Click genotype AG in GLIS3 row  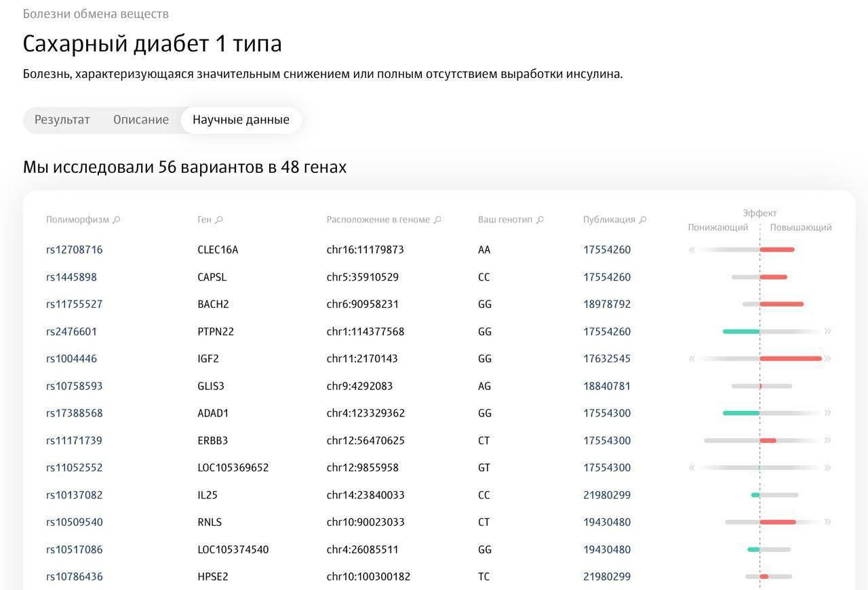click(x=484, y=386)
